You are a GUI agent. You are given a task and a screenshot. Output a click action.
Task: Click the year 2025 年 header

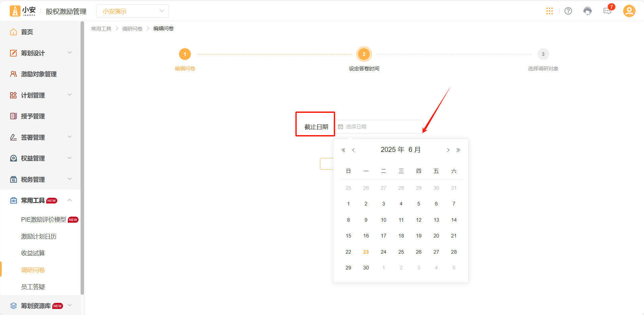(392, 150)
